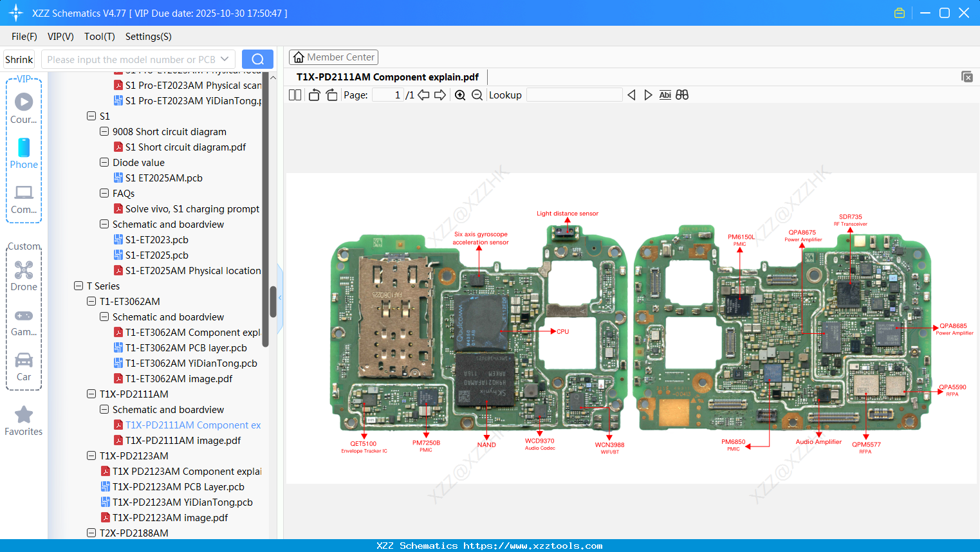Open the Favorites star panel
This screenshot has width=980, height=552.
point(24,419)
